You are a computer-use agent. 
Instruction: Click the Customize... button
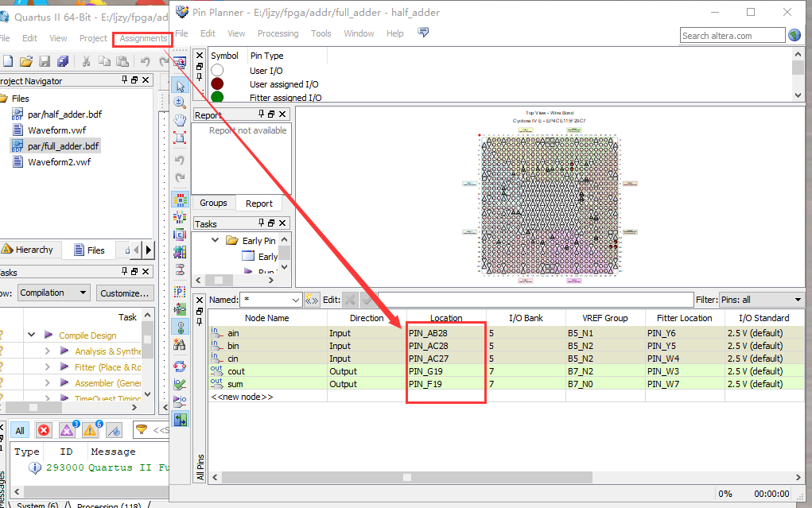pyautogui.click(x=124, y=293)
